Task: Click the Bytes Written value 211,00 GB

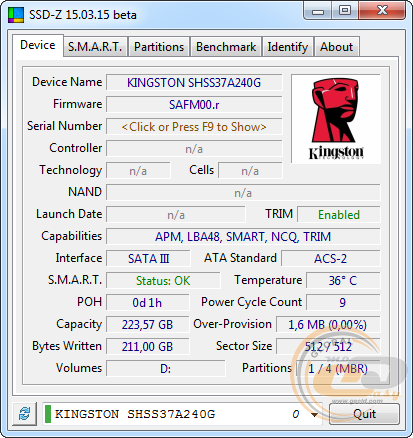Action: click(148, 347)
